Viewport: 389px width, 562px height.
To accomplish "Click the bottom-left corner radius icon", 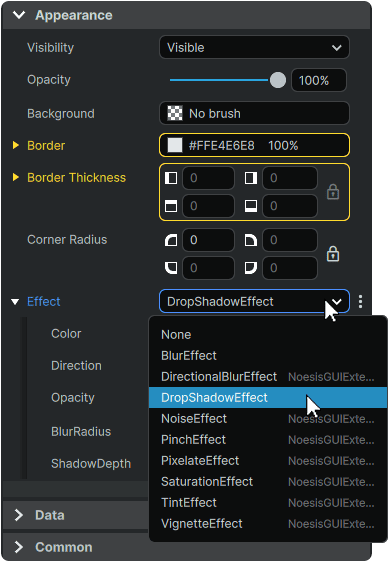I will click(171, 268).
